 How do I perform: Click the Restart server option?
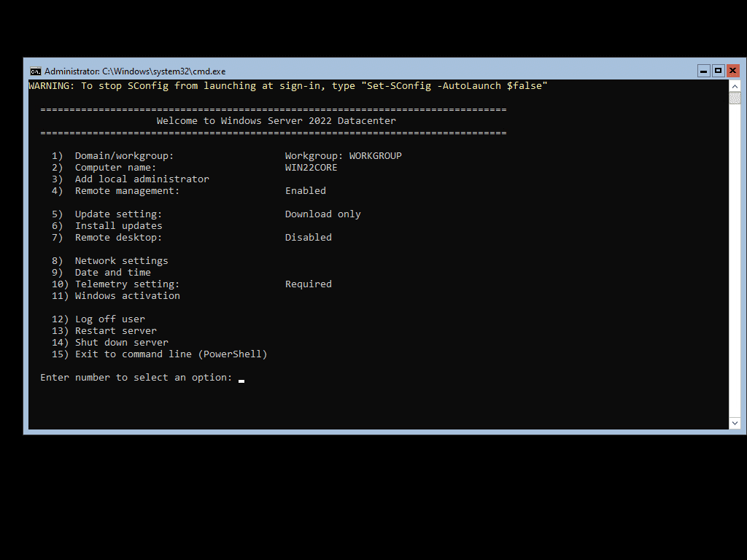[x=115, y=330]
